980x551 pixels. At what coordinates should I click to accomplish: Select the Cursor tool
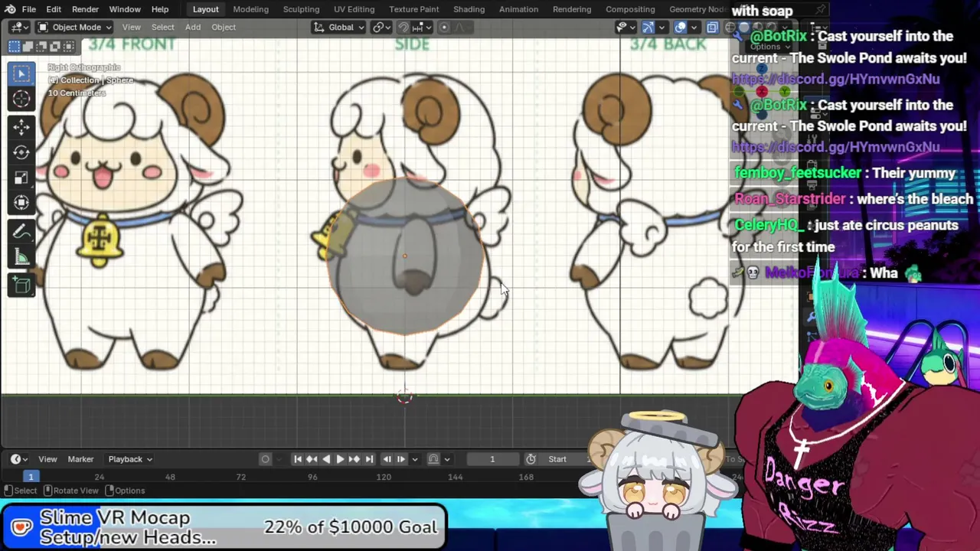(x=21, y=99)
